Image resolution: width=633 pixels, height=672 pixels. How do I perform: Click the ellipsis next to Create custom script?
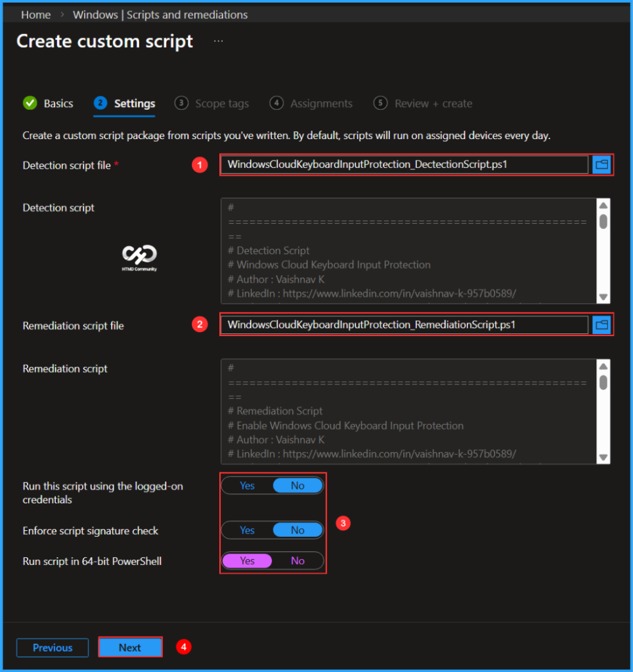coord(218,41)
